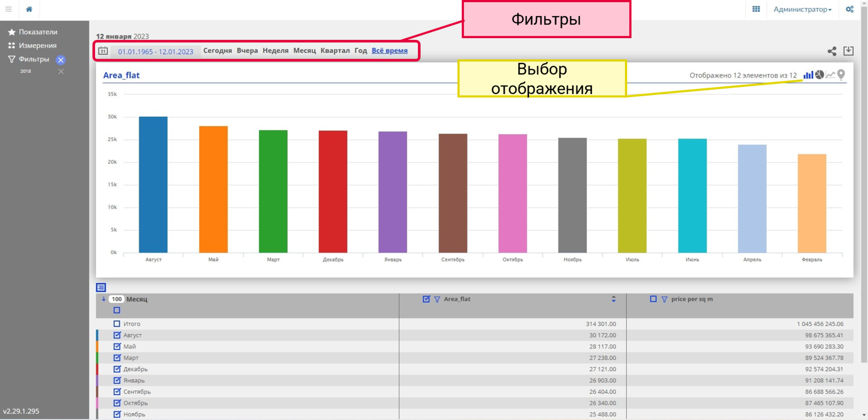Open the calendar date picker icon

[x=103, y=51]
